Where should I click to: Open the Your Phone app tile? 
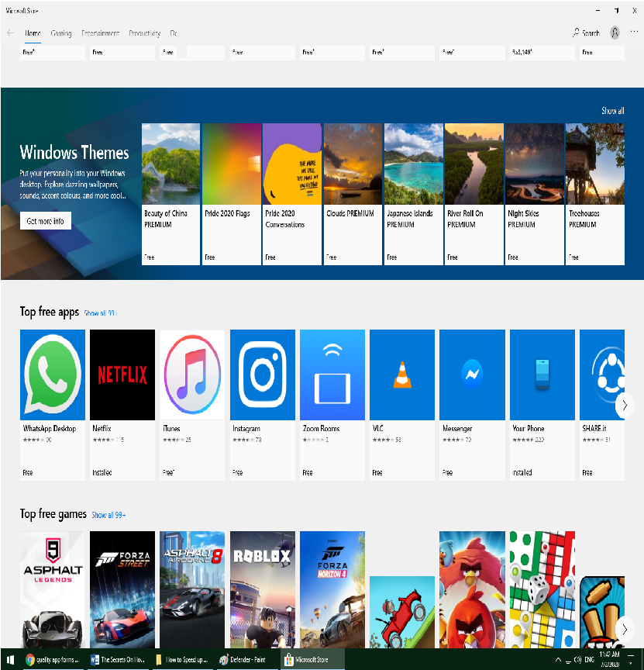pos(542,405)
